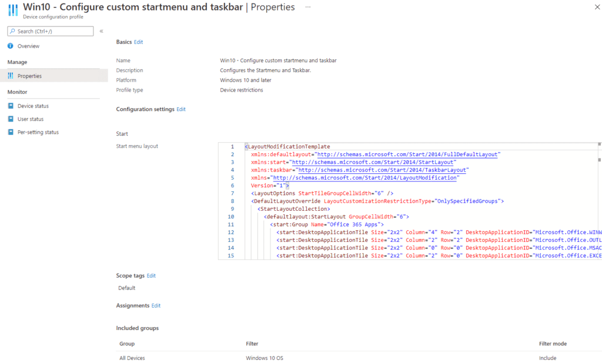Open the Overview menu label
Screen dimensions: 602x364
pos(28,46)
